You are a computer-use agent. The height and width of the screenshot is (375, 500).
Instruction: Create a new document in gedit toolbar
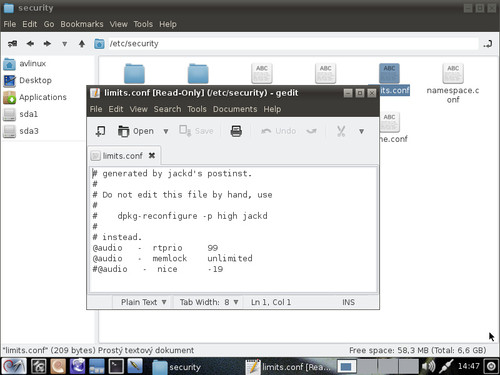[100, 131]
